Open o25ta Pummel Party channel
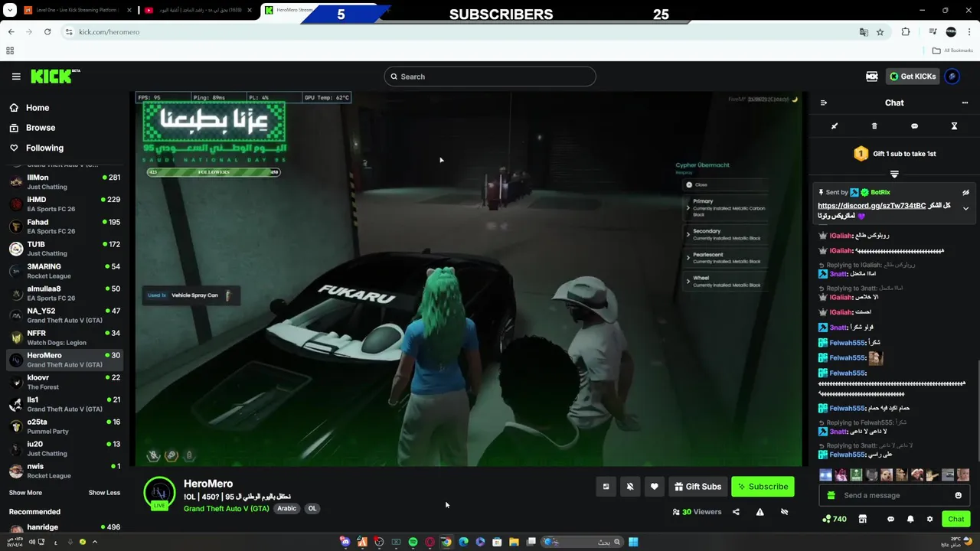The height and width of the screenshot is (551, 980). (64, 426)
